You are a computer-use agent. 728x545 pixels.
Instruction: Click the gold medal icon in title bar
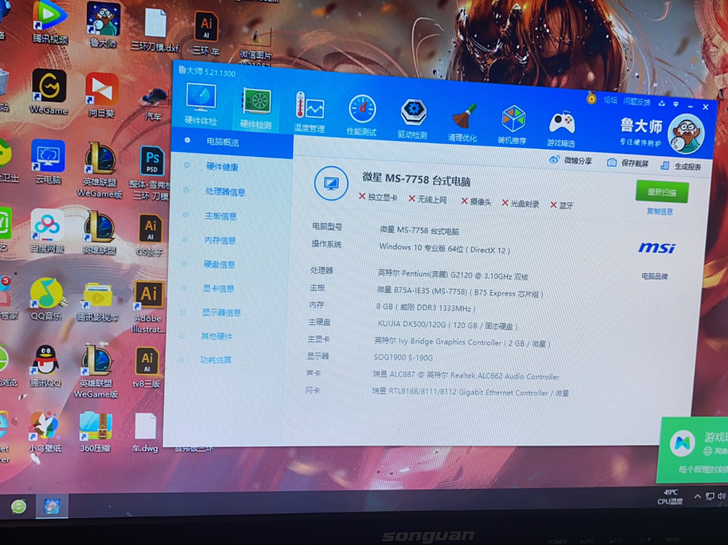(x=591, y=98)
